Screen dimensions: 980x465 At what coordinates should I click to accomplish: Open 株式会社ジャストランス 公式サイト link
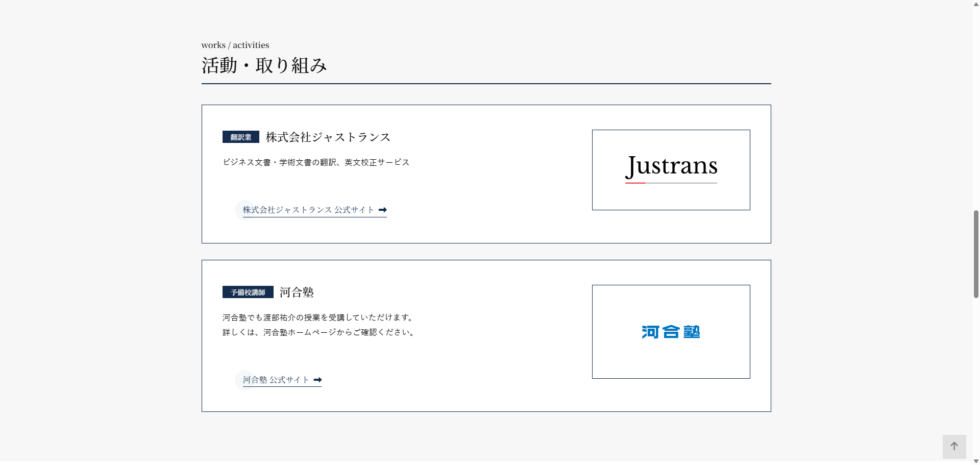[x=314, y=210]
